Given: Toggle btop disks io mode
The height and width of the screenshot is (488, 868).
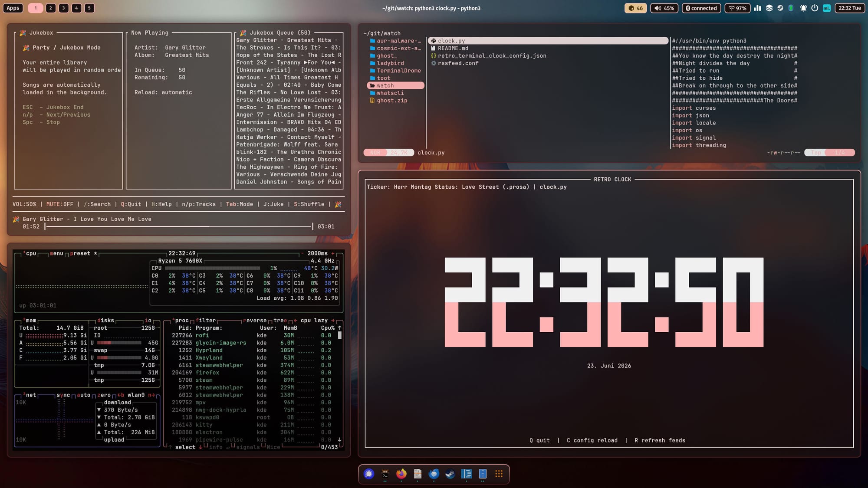Looking at the screenshot, I should [148, 321].
